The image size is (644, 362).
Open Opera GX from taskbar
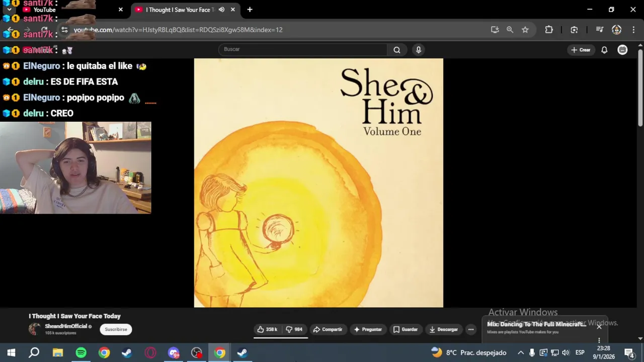point(150,352)
